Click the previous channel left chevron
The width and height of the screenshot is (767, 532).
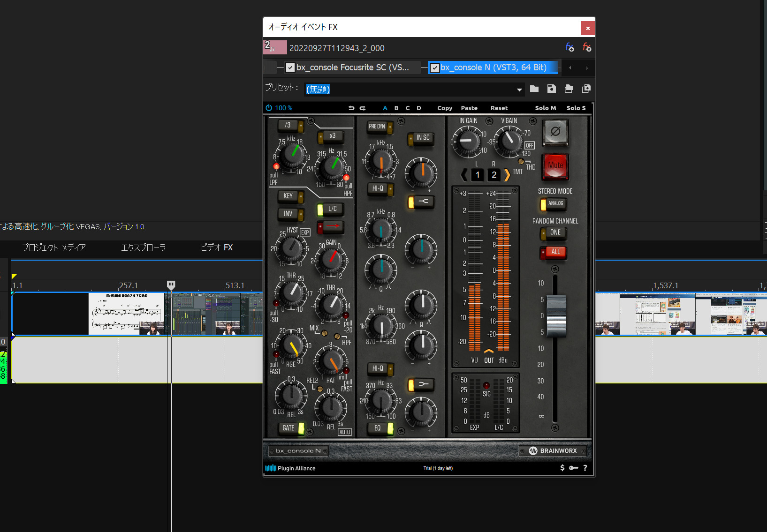coord(464,175)
